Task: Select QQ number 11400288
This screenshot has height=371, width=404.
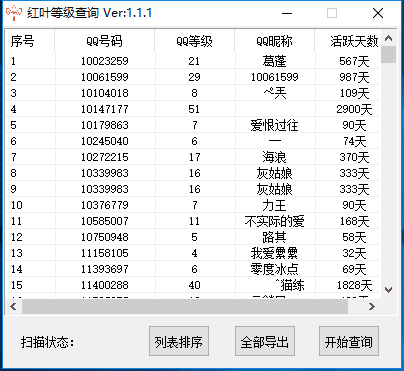Action: (x=105, y=285)
